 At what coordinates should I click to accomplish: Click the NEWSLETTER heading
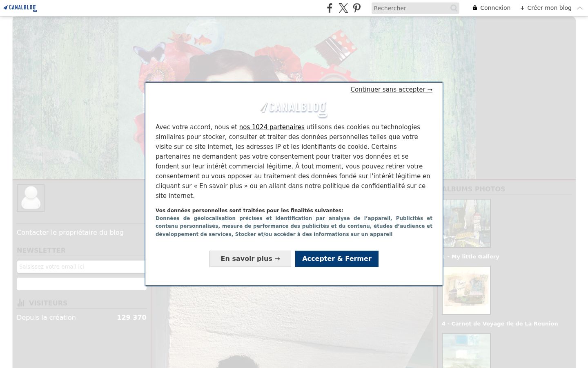(41, 250)
